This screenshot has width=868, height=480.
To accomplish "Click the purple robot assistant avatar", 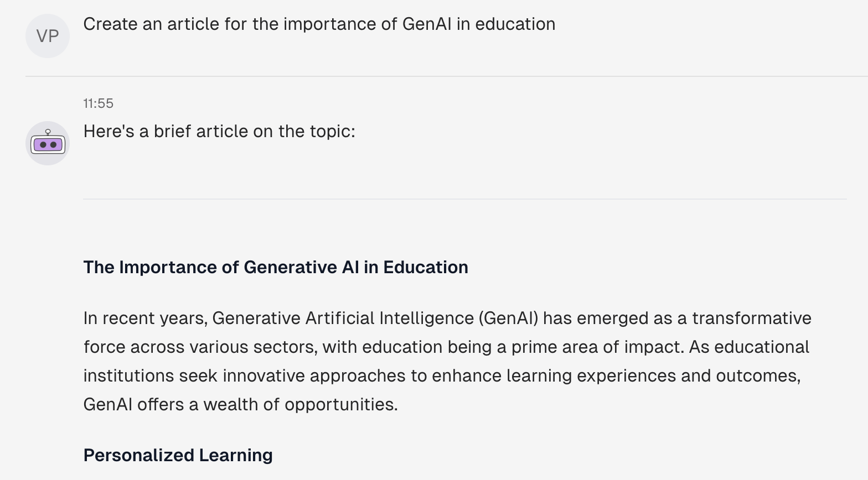I will [x=48, y=143].
